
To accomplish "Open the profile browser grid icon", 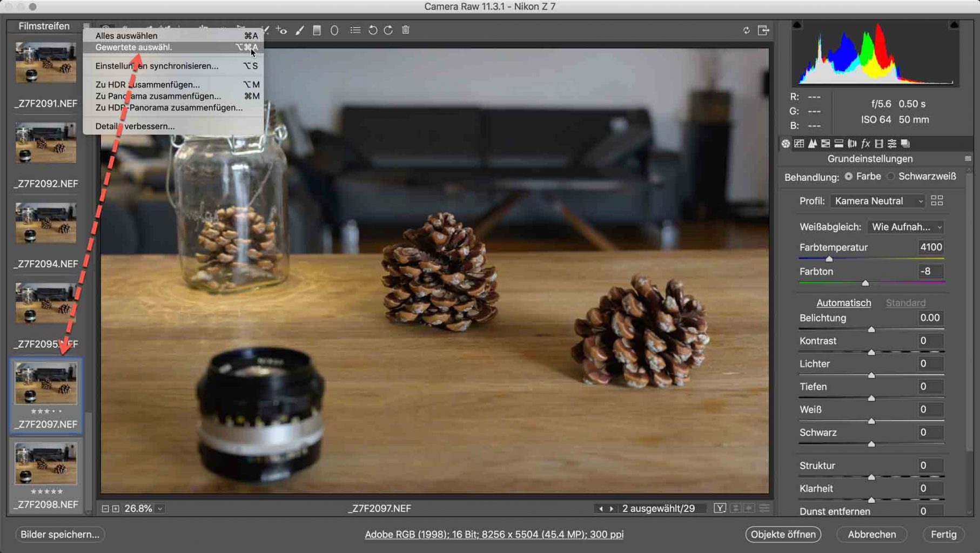I will (937, 201).
